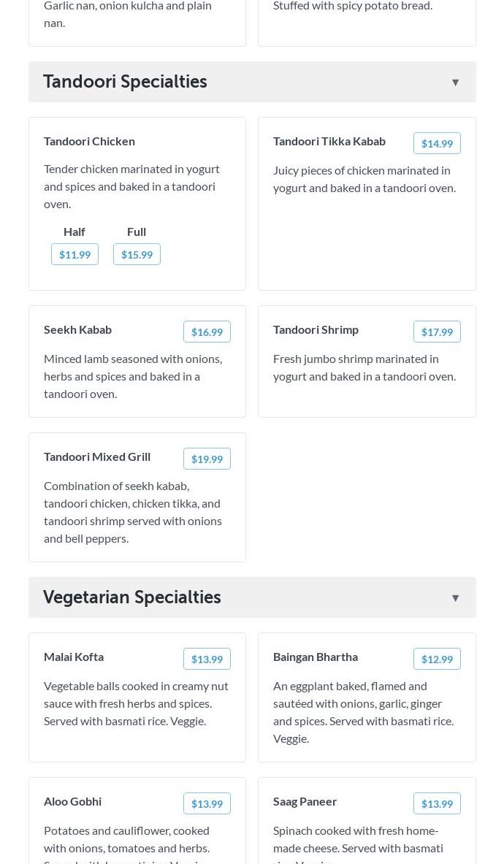Click the Tandoori Specialties section header
The image size is (504, 864).
[125, 82]
